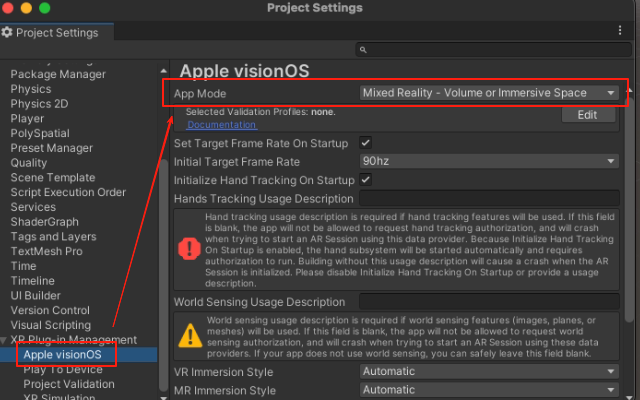Select Services in the sidebar
The image size is (640, 400).
[x=33, y=207]
